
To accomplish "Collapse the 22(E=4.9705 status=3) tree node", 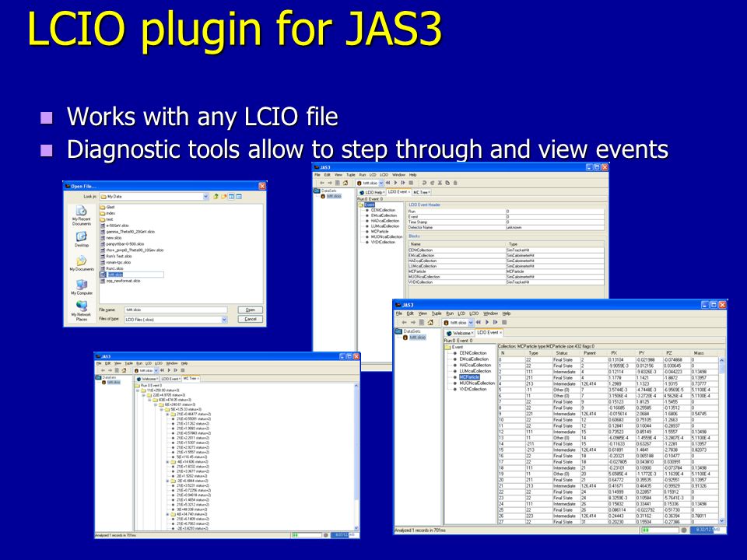I will 143,395.
